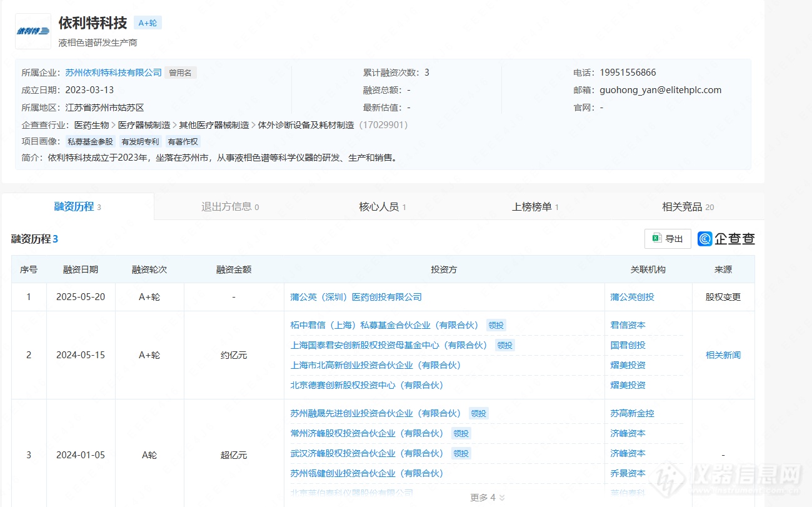Click the 私募基金参股 project tag

90,142
